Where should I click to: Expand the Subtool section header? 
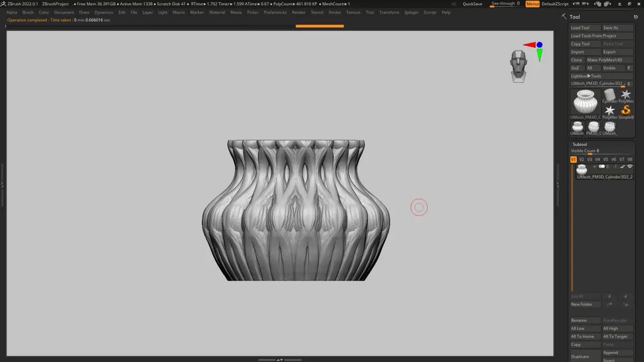tap(580, 144)
